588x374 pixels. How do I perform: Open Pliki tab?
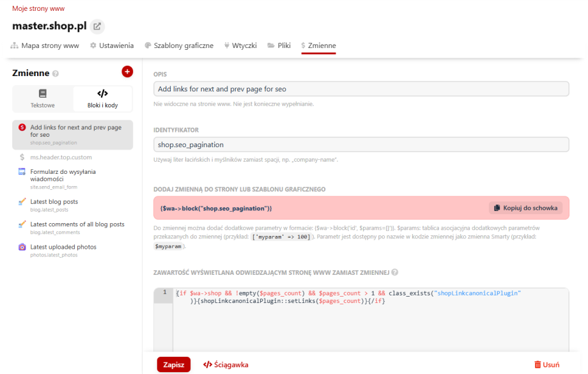coord(279,45)
